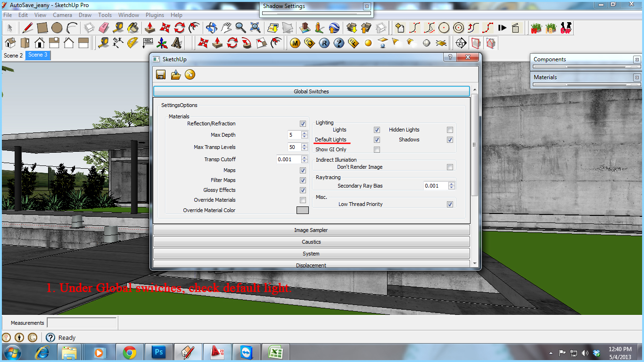Viewport: 644px width, 362px height.
Task: Expand the Caustics rollout
Action: (311, 242)
